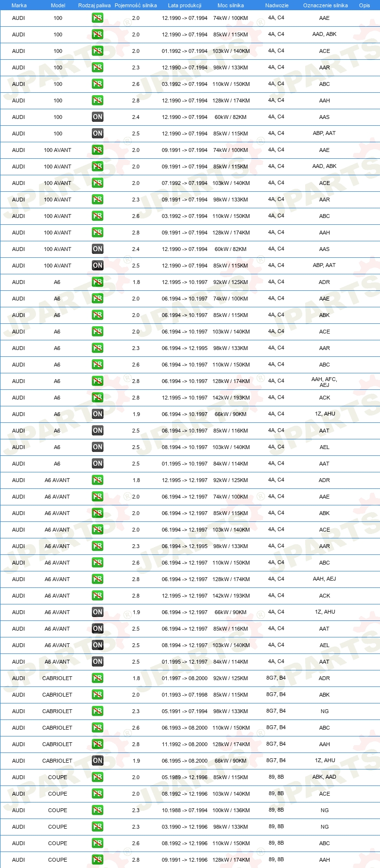380x868 pixels.
Task: Click petrol icon in 100 Avant 2.3 AAR row
Action: [98, 200]
